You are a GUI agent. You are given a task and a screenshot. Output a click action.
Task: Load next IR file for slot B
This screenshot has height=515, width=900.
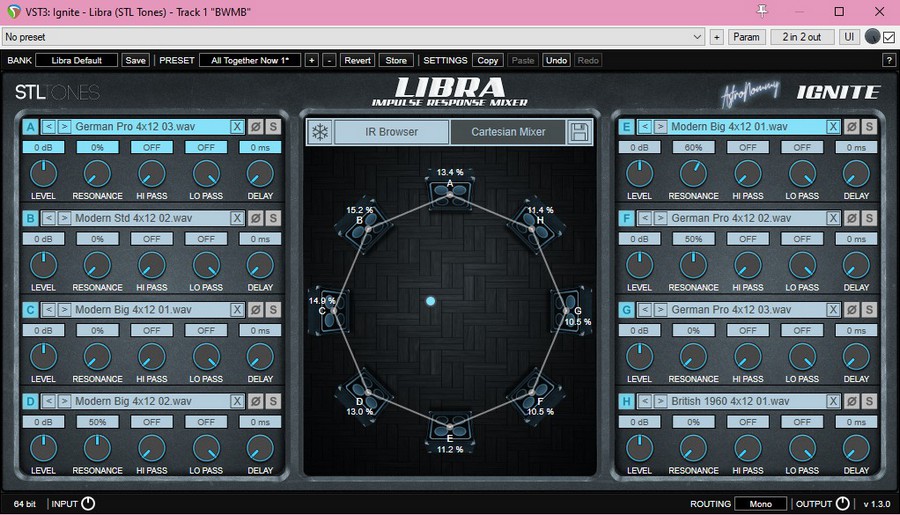64,218
